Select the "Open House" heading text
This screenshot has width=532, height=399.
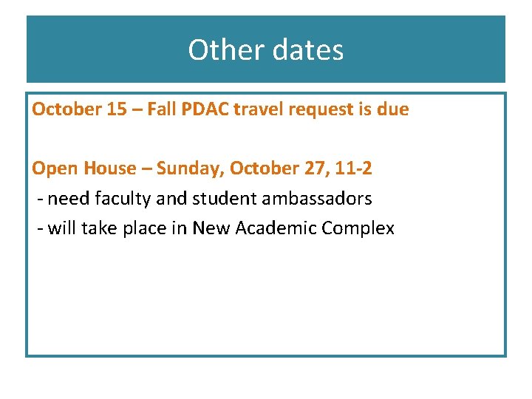click(x=73, y=168)
